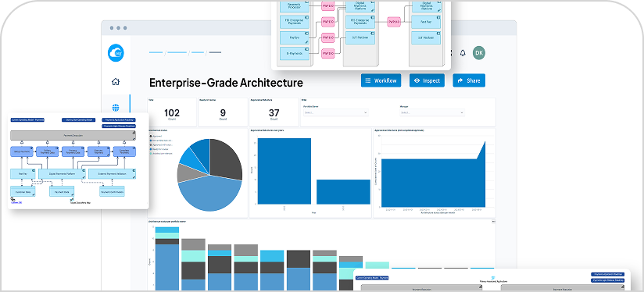This screenshot has height=292, width=644.
Task: Click the middle dark blue tag in left diagram
Action: [79, 120]
